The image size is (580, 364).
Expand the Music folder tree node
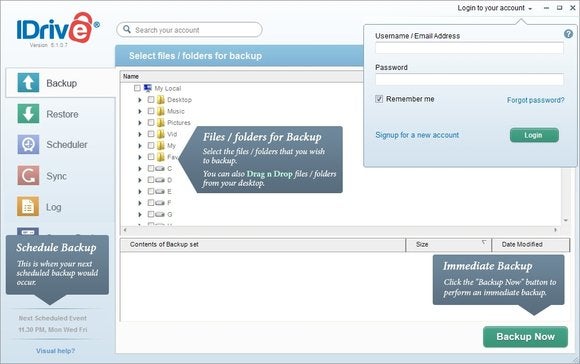click(x=140, y=111)
